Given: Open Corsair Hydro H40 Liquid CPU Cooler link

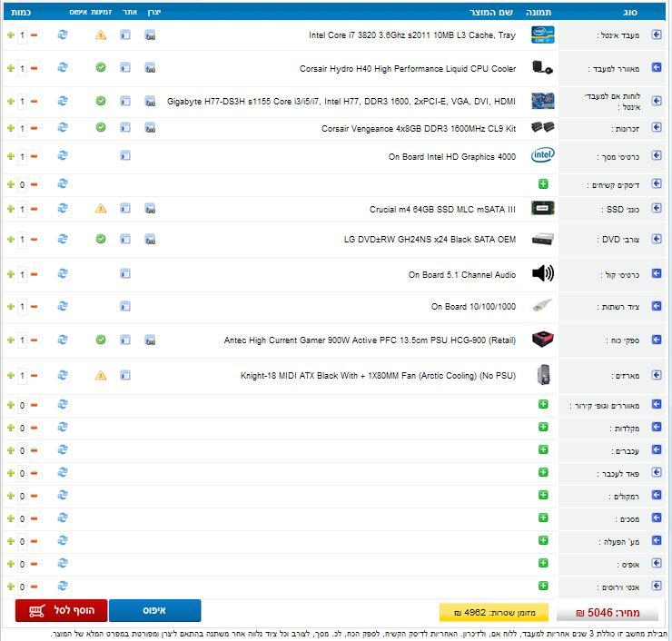Looking at the screenshot, I should (408, 69).
